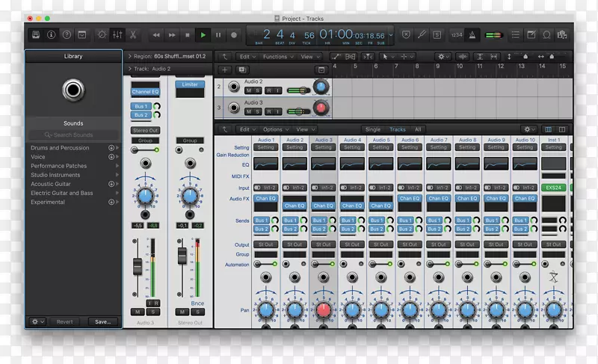The height and width of the screenshot is (364, 598).
Task: Solo the Audio 3 track header
Action: pos(258,111)
